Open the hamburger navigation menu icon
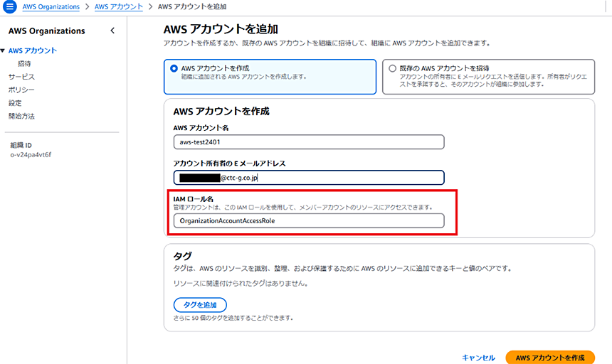The image size is (612, 364). [9, 6]
